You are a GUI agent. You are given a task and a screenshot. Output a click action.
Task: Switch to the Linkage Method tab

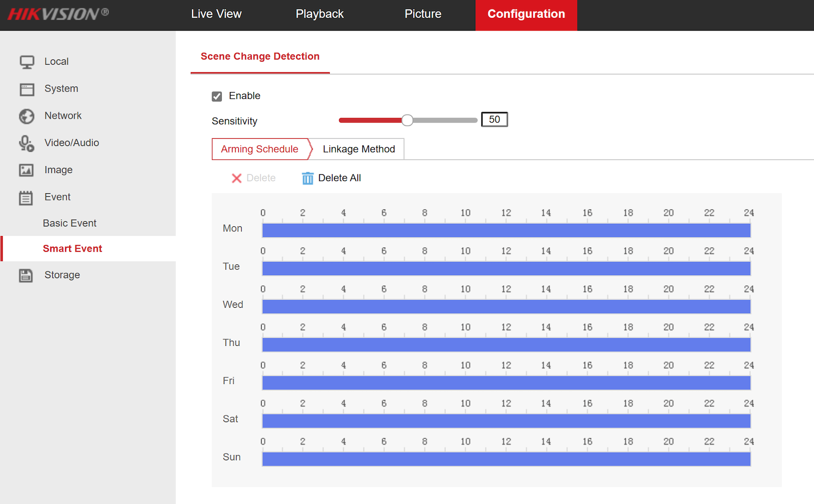point(359,149)
